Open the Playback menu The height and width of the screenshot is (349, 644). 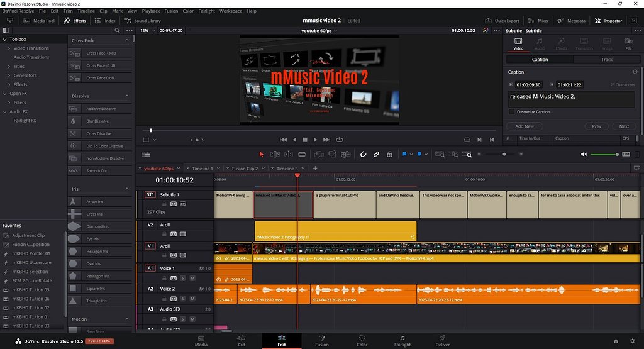(x=151, y=11)
